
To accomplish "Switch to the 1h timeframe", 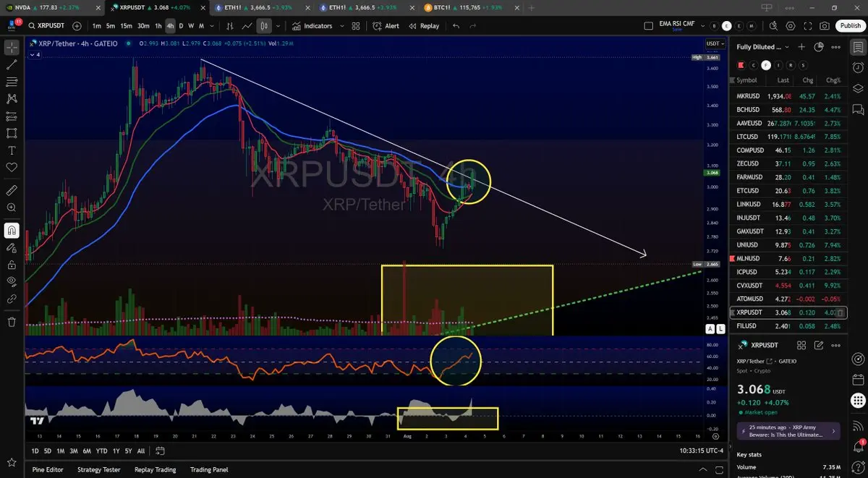I will 158,26.
